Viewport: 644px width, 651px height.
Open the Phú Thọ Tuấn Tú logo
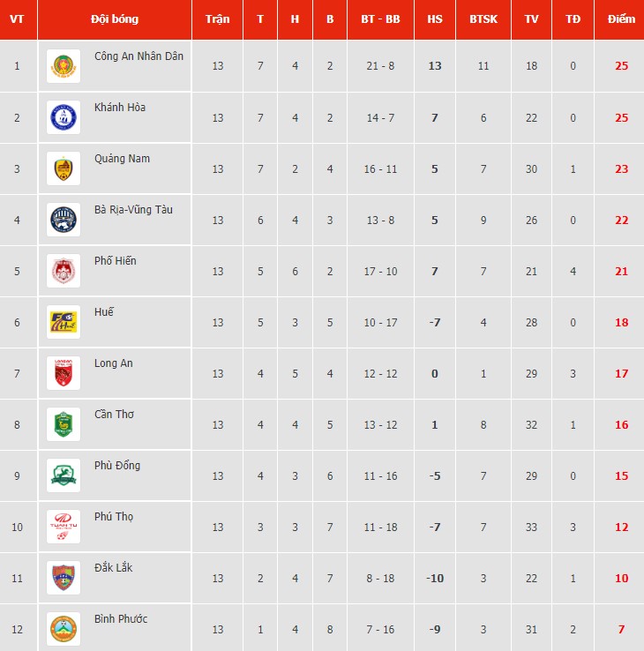pyautogui.click(x=64, y=527)
